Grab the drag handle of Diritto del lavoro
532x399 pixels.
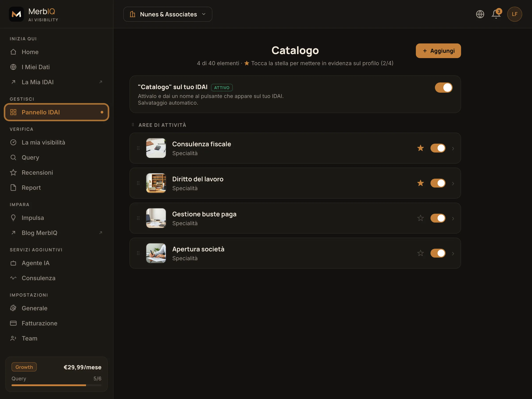(x=138, y=183)
